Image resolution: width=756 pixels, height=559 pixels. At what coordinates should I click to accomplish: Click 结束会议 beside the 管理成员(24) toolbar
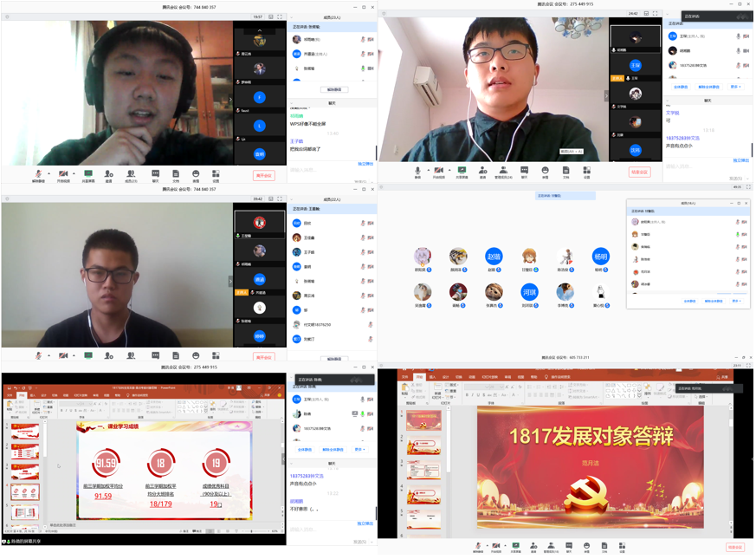click(x=639, y=172)
